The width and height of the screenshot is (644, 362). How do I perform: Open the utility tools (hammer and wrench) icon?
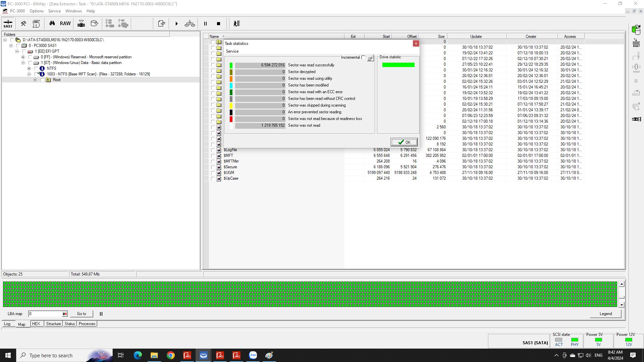(23, 23)
